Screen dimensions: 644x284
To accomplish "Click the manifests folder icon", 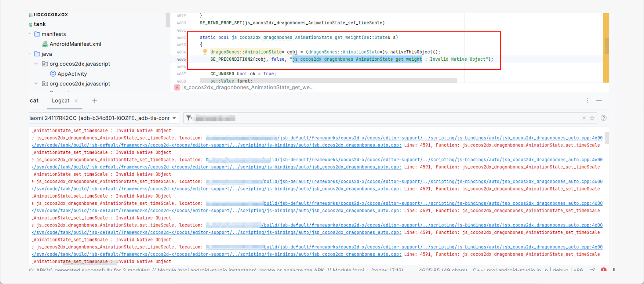I will (x=37, y=34).
